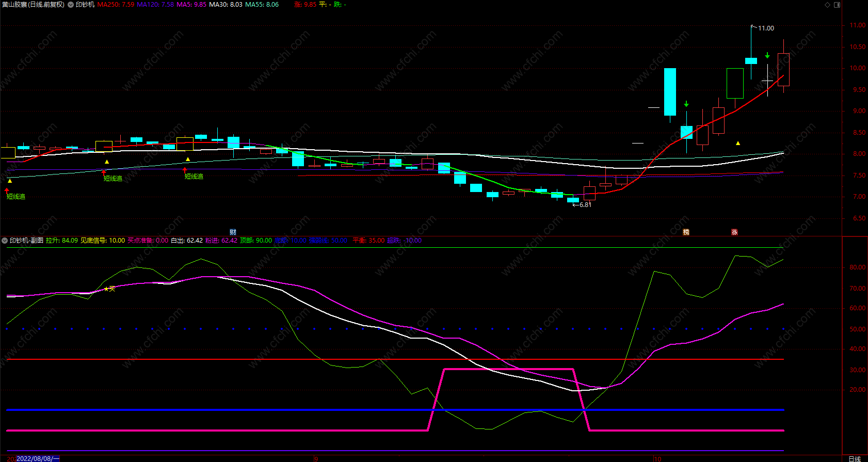This screenshot has width=868, height=462.
Task: Click the diamond icon at top right
Action: pyautogui.click(x=827, y=5)
